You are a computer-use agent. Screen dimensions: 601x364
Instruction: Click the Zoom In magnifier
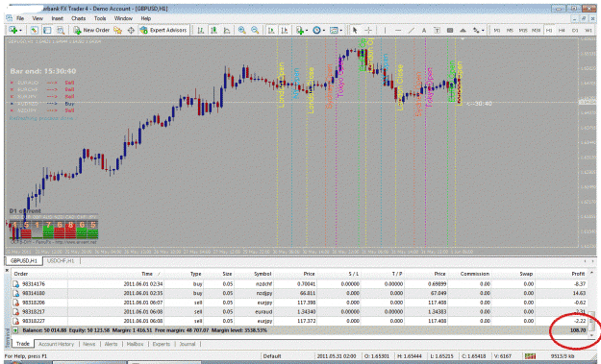point(242,30)
